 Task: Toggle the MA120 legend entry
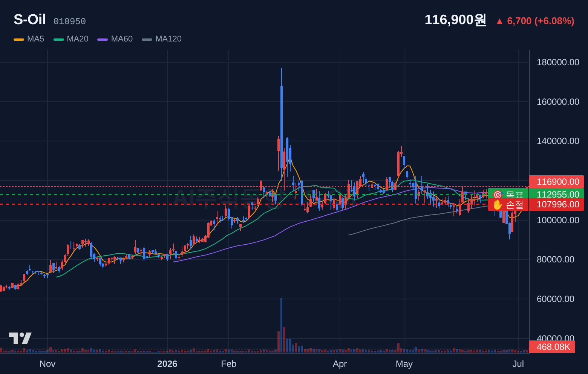tap(162, 39)
